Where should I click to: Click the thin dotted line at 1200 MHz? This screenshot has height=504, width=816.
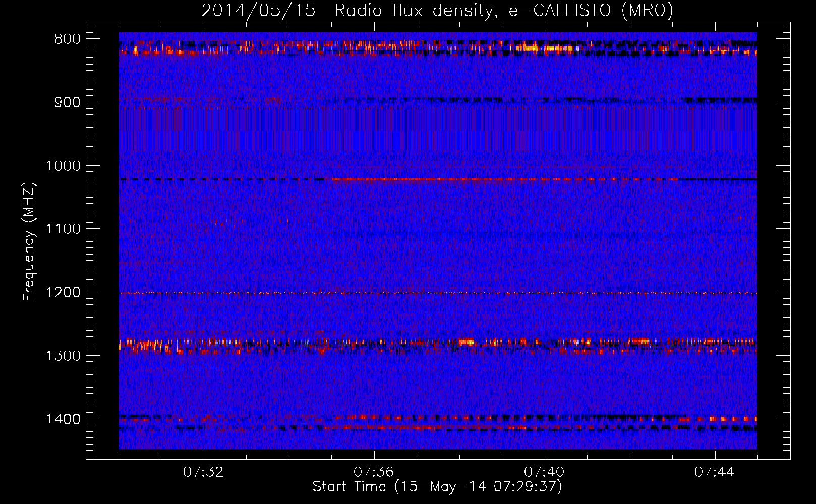click(x=438, y=293)
